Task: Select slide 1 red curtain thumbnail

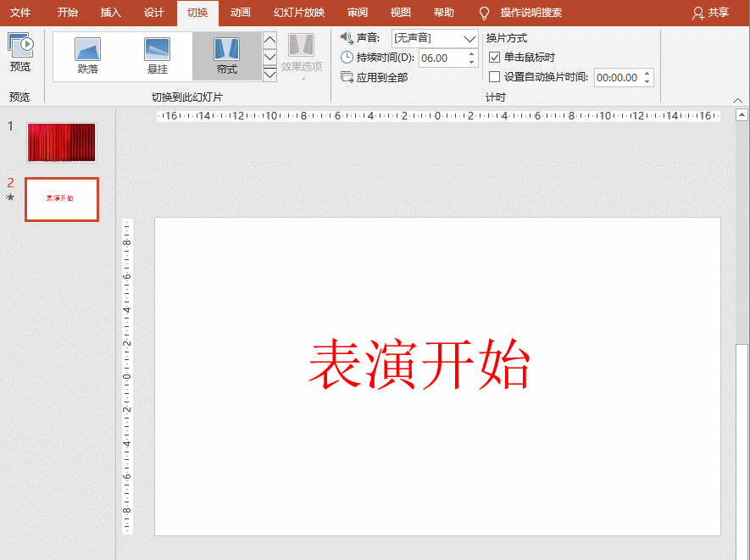Action: [62, 142]
